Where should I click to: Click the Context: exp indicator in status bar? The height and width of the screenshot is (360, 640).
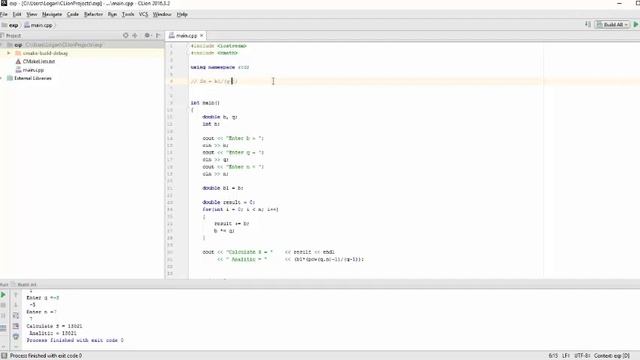tap(611, 356)
